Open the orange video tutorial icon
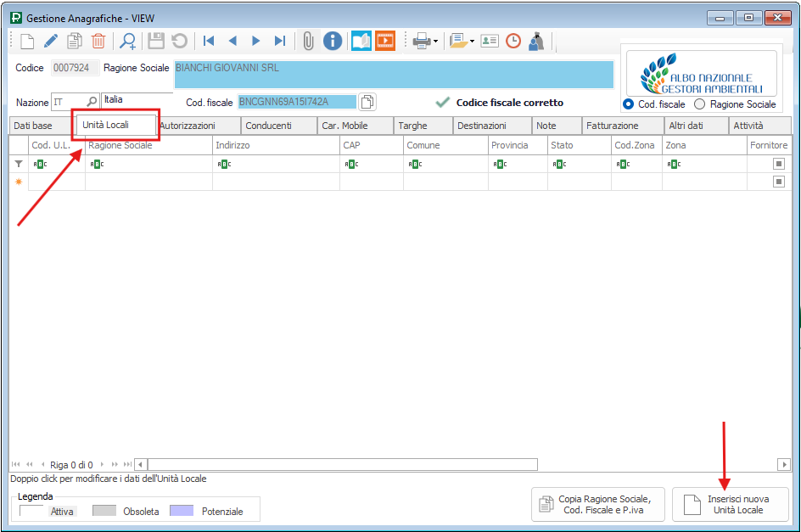 tap(385, 41)
